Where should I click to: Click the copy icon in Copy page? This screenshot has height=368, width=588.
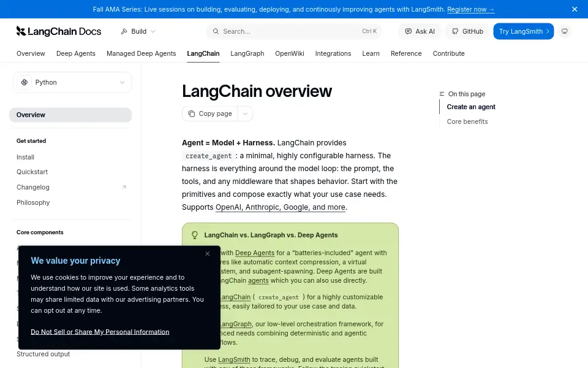192,114
